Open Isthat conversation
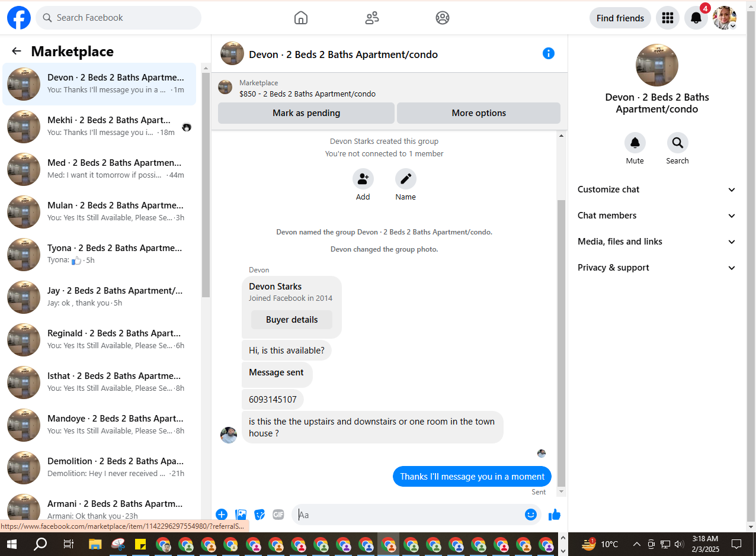 100,382
